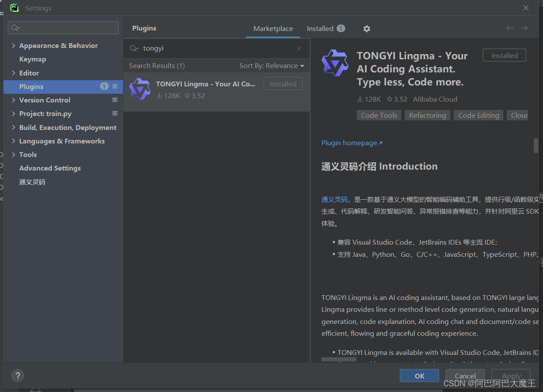Click the TONGYI Lingma logo in search results

pyautogui.click(x=140, y=89)
